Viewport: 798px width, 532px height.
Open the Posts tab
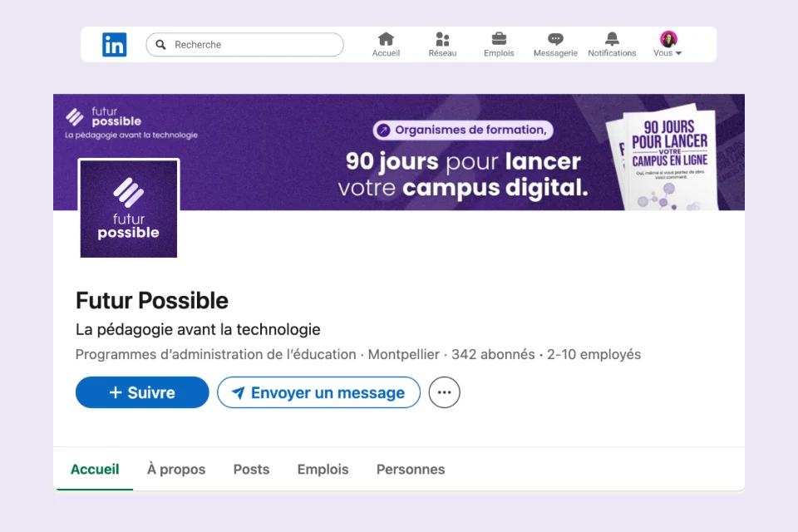251,470
